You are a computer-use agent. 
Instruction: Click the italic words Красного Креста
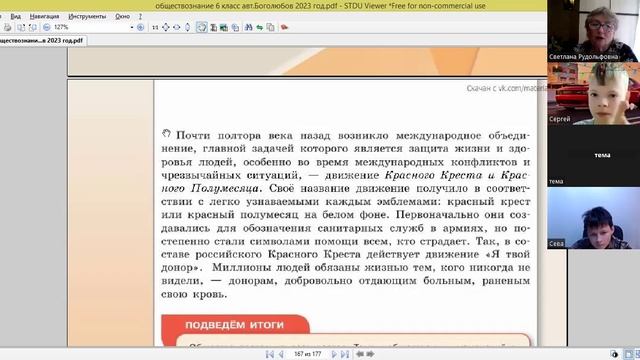click(x=433, y=176)
